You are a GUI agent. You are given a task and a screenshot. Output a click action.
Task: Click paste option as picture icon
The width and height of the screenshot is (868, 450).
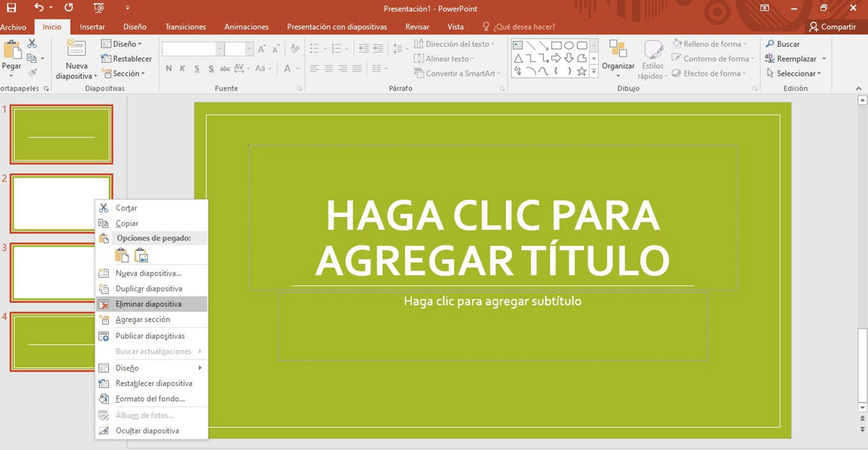[x=141, y=255]
